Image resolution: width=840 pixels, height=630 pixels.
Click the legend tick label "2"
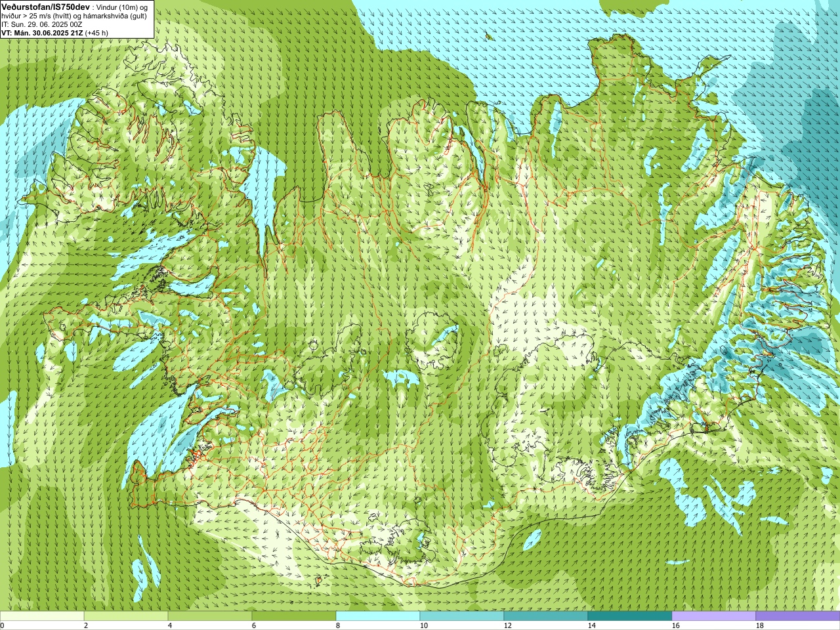tap(86, 626)
